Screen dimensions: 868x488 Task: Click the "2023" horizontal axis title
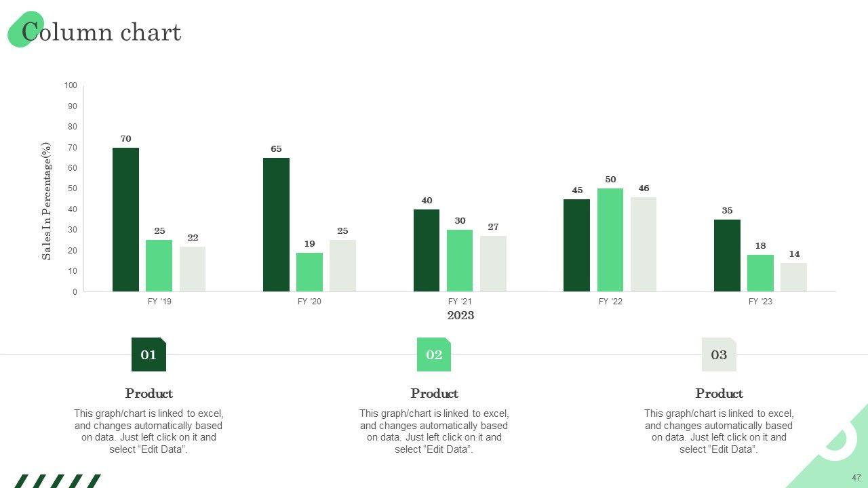click(460, 315)
